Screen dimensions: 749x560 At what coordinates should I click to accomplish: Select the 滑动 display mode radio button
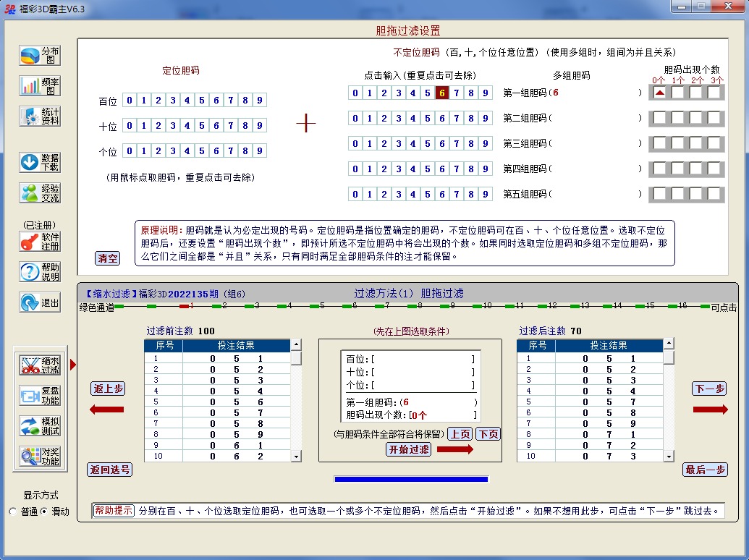pyautogui.click(x=43, y=512)
